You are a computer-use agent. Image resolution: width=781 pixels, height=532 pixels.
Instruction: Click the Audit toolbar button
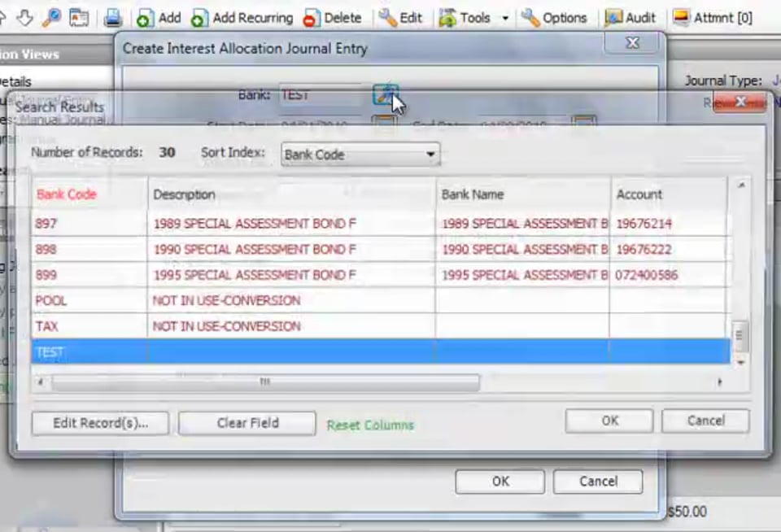[630, 18]
